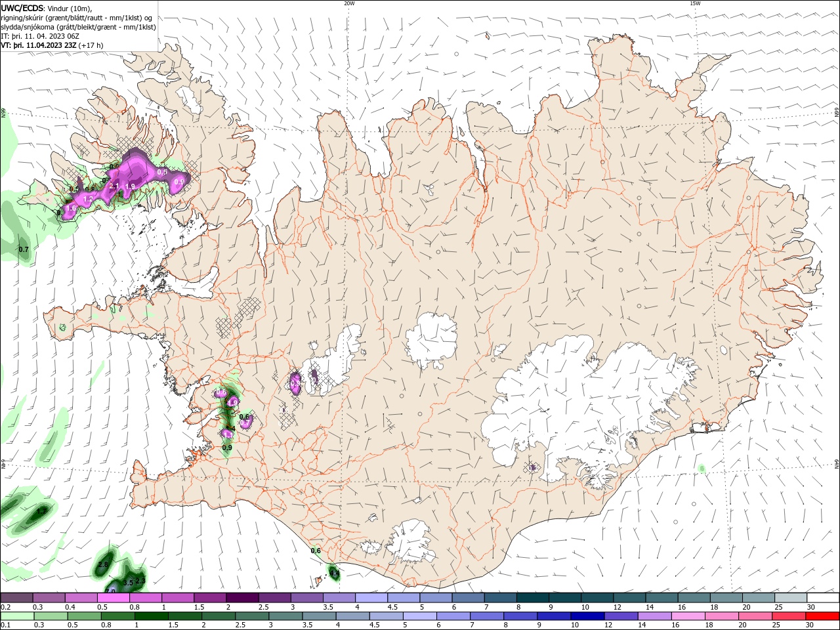Pick the rain-scale swatch labeled 2
This screenshot has height=630, width=840.
click(x=218, y=616)
